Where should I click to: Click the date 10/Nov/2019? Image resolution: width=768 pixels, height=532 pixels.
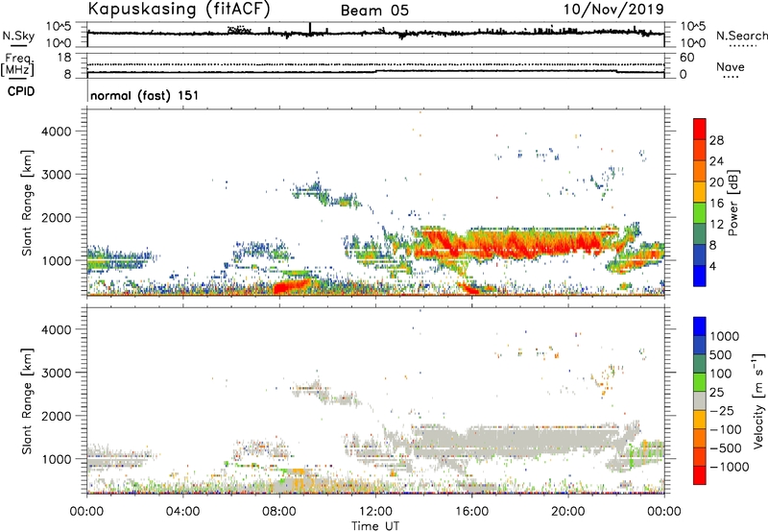(x=613, y=10)
